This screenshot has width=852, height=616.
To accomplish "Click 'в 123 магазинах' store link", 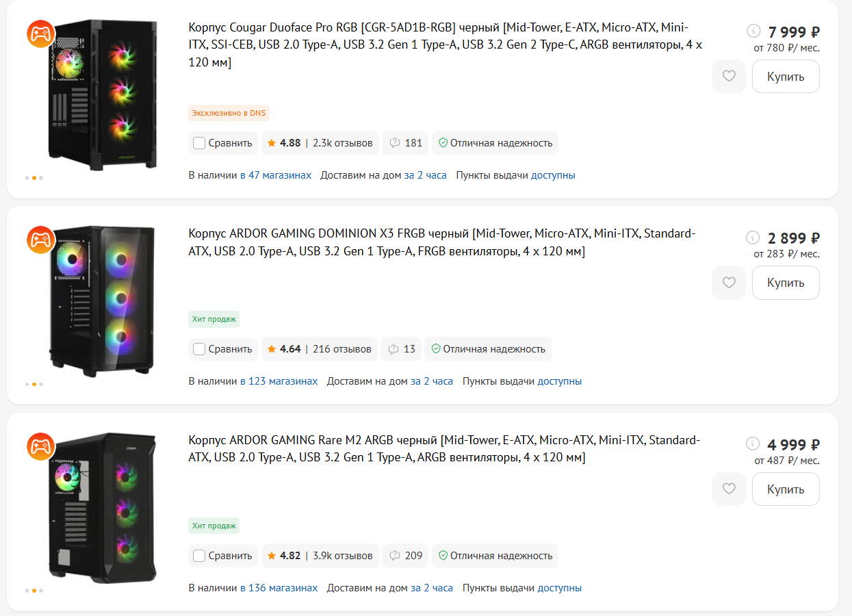I will 279,381.
